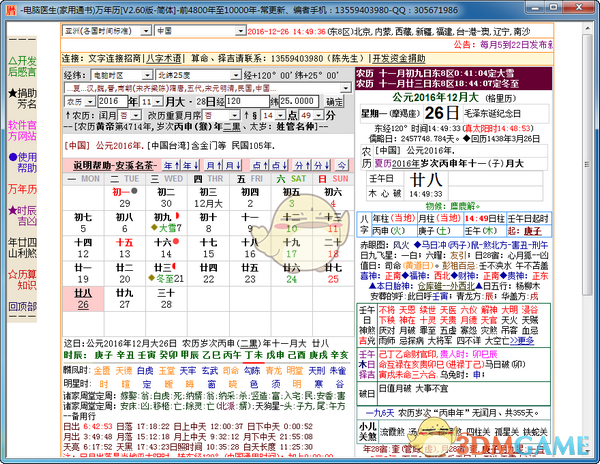Jump to today with 今 button
Image resolution: width=600 pixels, height=464 pixels.
342,165
